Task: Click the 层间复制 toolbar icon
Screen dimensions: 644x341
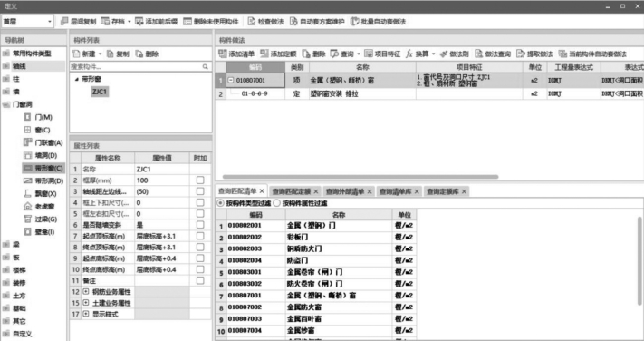Action: tap(64, 22)
